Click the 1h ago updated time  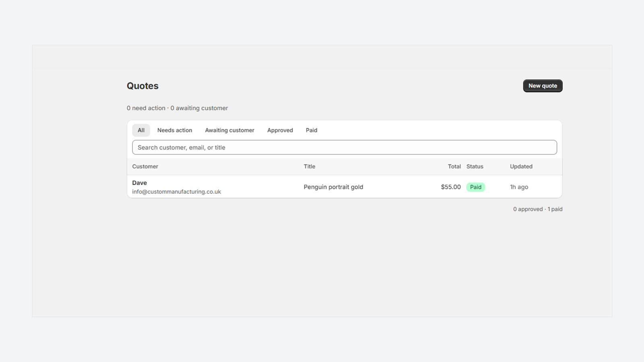click(x=519, y=187)
